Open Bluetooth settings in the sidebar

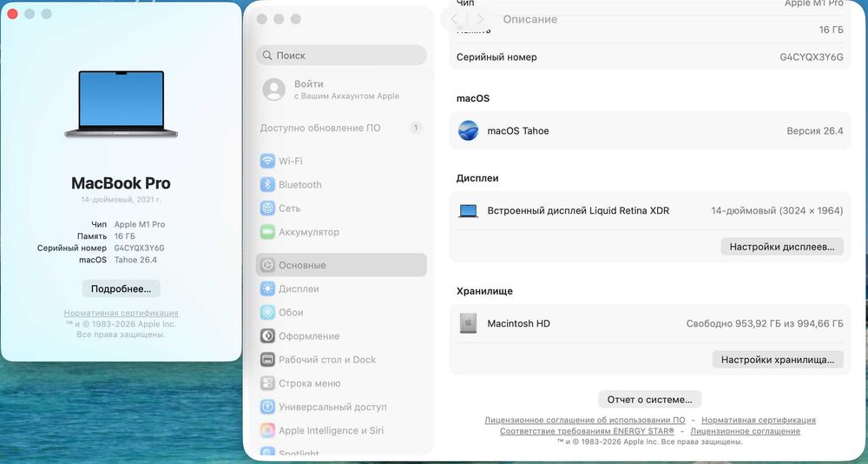[x=341, y=184]
